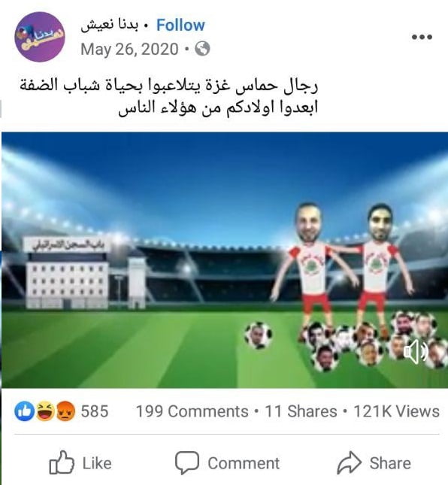The height and width of the screenshot is (485, 448).
Task: Click the laughing Haha reaction icon
Action: click(45, 411)
